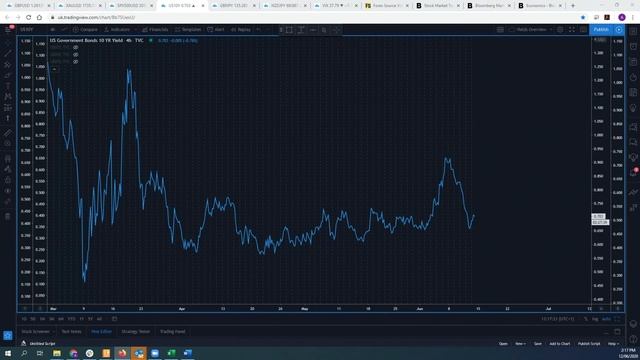Maximize the bottom Pine Editor panel
The image size is (640, 360).
[x=617, y=331]
